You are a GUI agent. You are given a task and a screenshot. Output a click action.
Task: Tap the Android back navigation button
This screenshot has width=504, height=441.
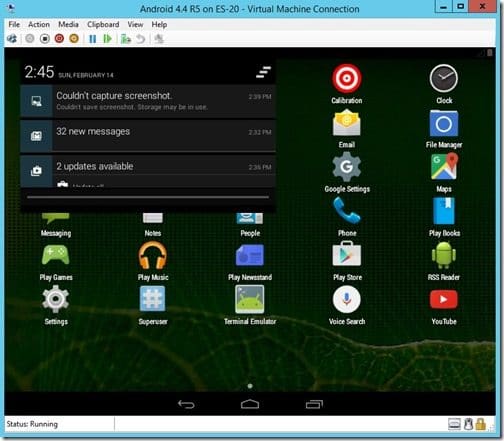186,404
